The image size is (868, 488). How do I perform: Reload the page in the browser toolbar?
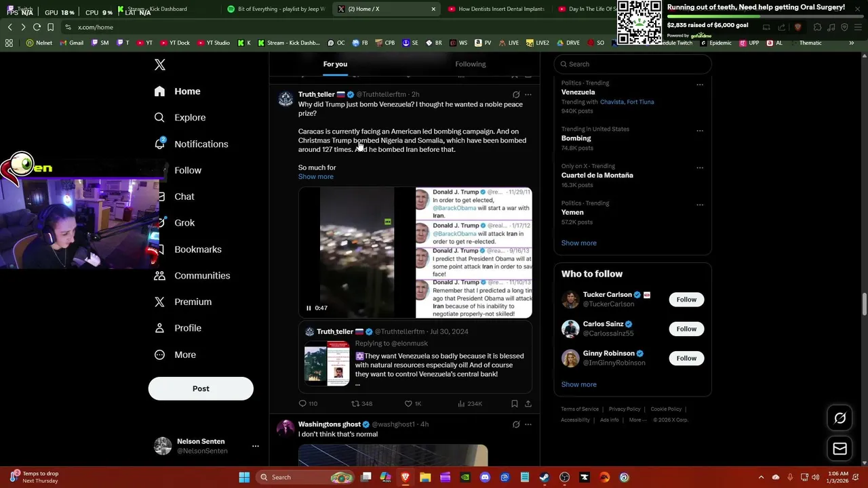[x=37, y=27]
